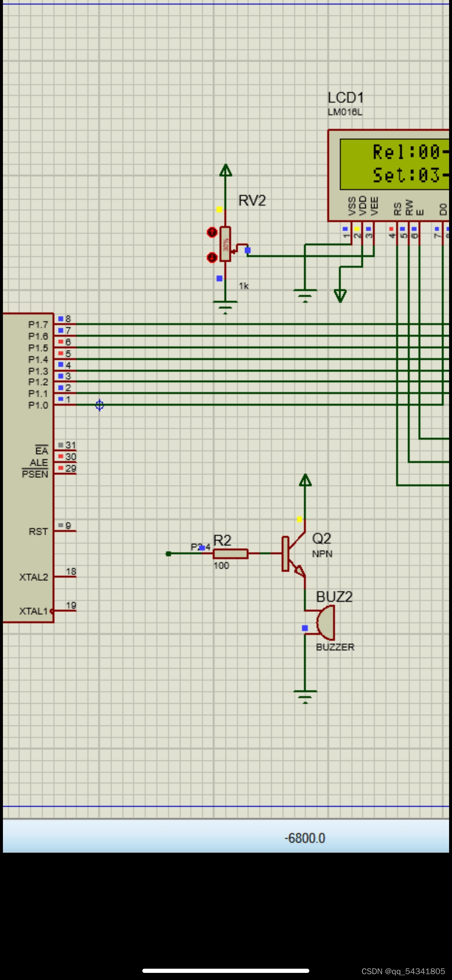Click the NPN label under Q2
This screenshot has height=980, width=452.
pyautogui.click(x=322, y=554)
